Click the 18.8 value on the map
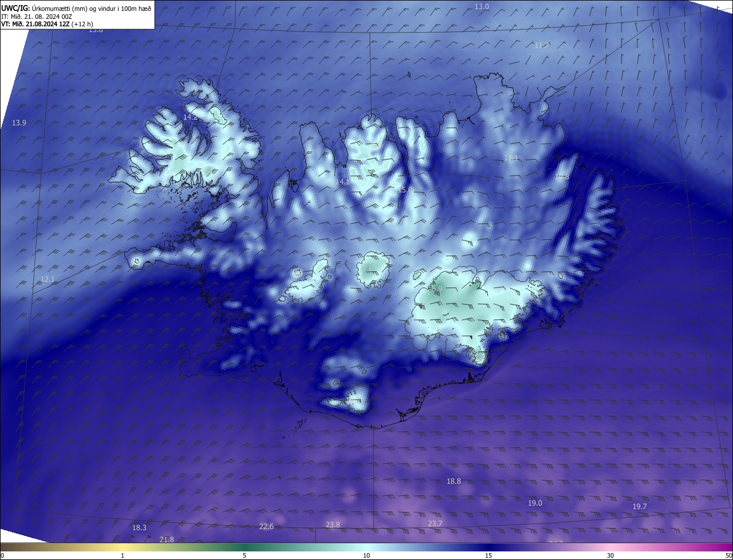 click(454, 482)
